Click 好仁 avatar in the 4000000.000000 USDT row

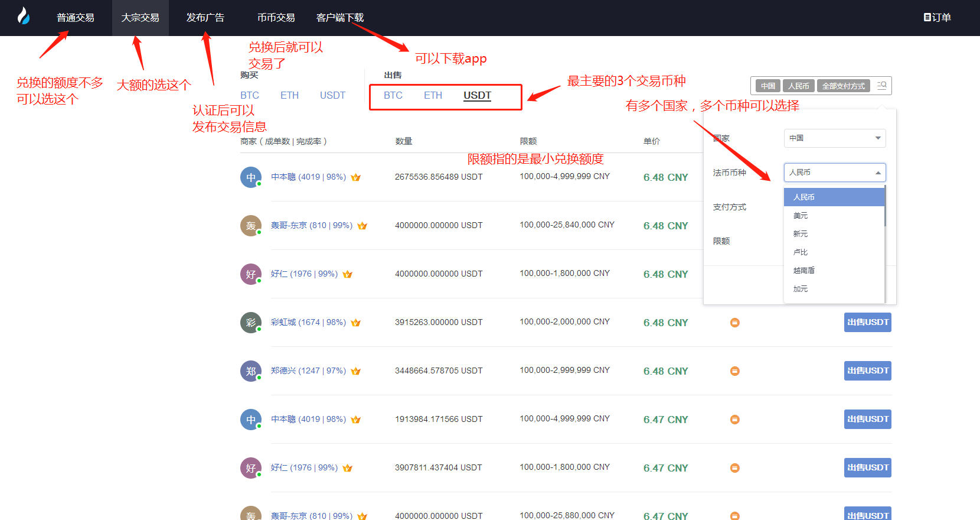[251, 274]
